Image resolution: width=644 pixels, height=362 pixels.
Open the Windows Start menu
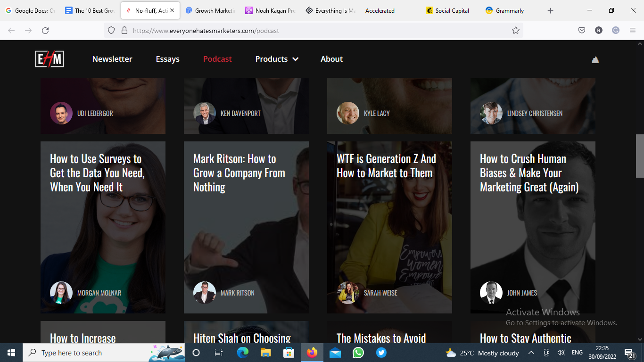tap(11, 353)
